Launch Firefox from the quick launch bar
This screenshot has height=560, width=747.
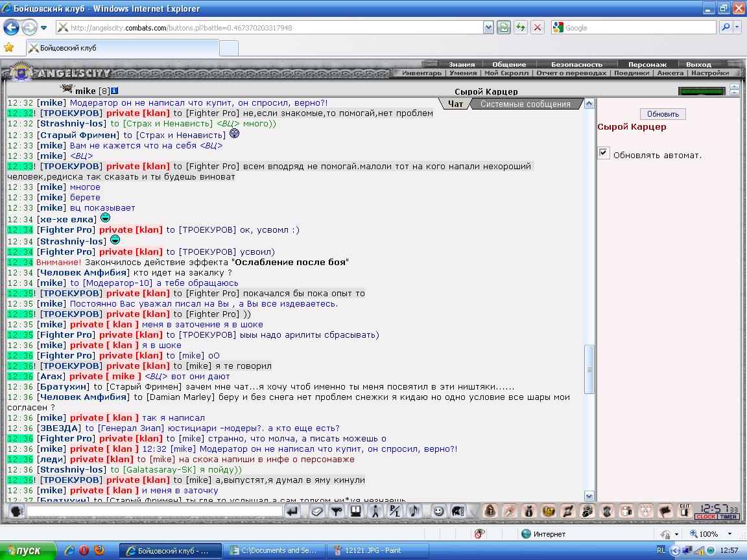99,550
